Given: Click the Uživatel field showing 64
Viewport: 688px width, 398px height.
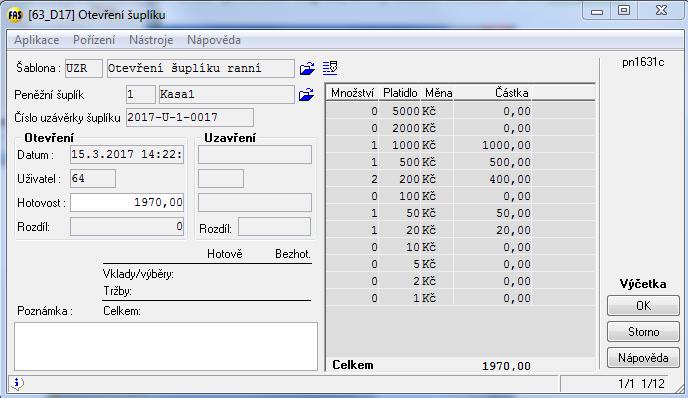Looking at the screenshot, I should click(93, 179).
